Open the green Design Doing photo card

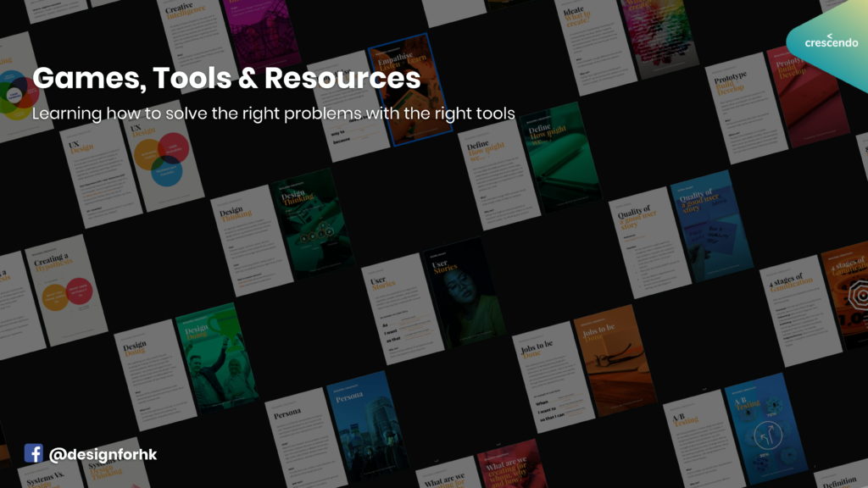tap(217, 357)
